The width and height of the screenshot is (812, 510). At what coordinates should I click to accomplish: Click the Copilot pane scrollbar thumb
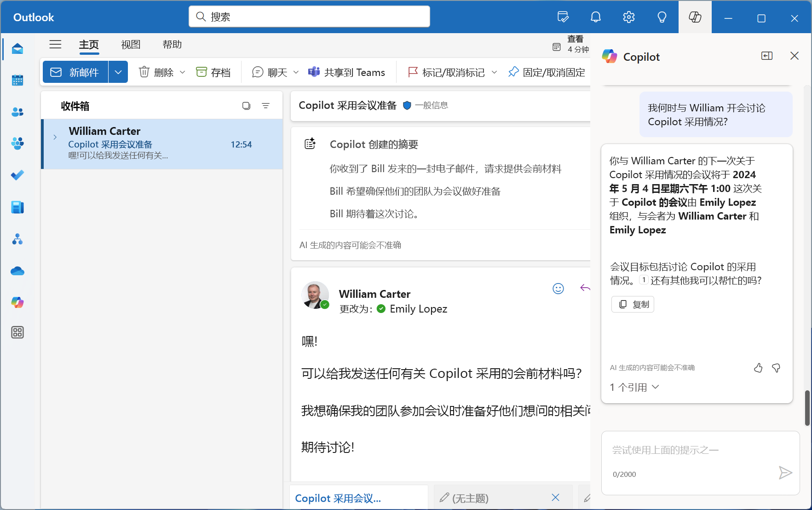[x=807, y=408]
